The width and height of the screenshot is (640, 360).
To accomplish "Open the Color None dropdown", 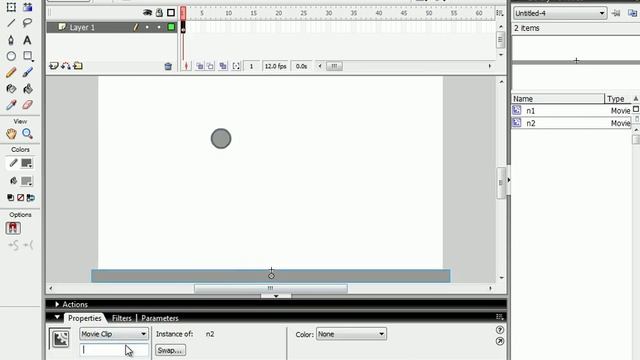I will [351, 334].
